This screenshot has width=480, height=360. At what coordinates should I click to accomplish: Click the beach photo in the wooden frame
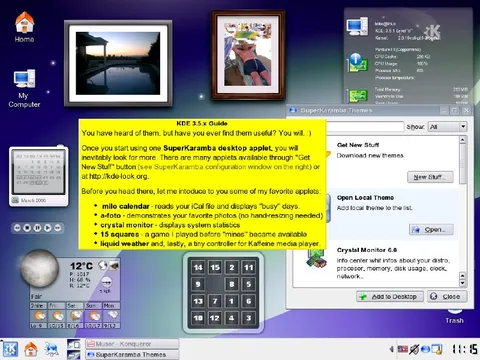tap(248, 55)
